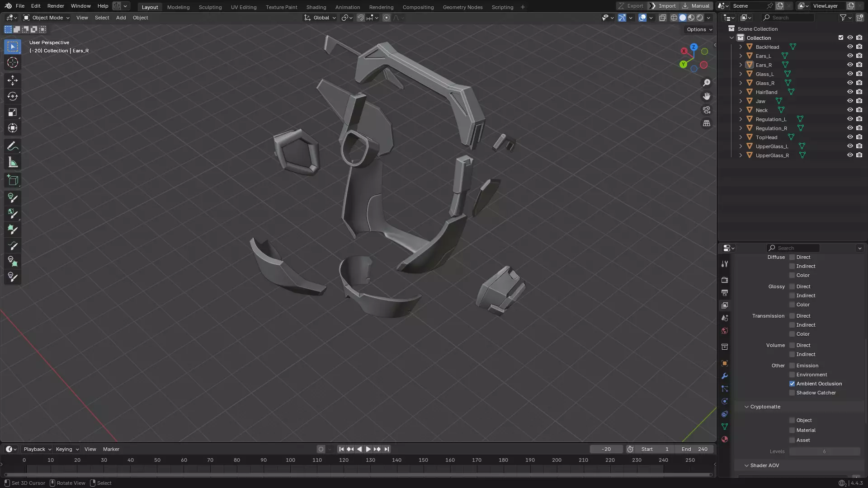Switch to the Shading workspace tab
868x488 pixels.
coord(316,7)
